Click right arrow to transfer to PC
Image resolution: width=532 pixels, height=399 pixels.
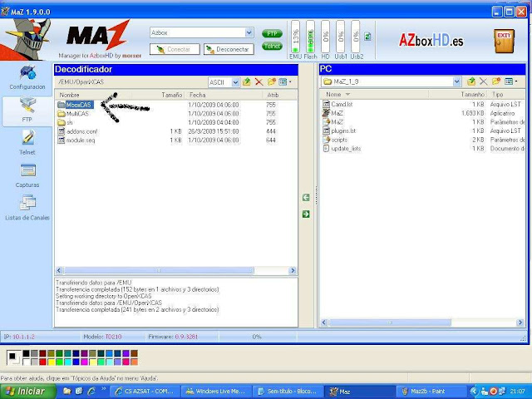tap(306, 214)
